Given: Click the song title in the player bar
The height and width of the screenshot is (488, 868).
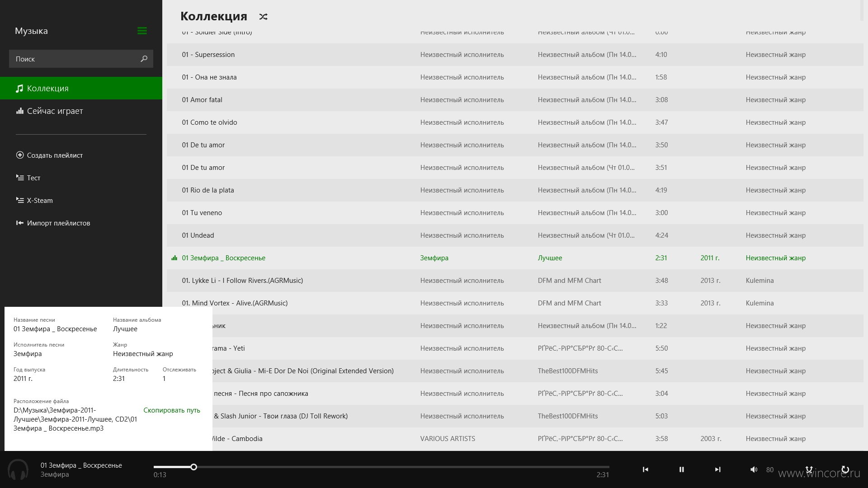Looking at the screenshot, I should pyautogui.click(x=81, y=465).
